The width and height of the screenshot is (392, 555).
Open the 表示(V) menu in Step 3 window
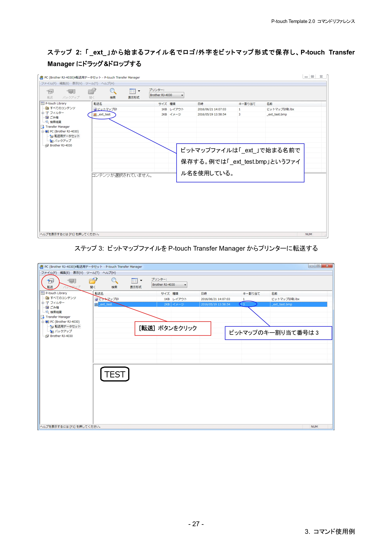pyautogui.click(x=78, y=273)
